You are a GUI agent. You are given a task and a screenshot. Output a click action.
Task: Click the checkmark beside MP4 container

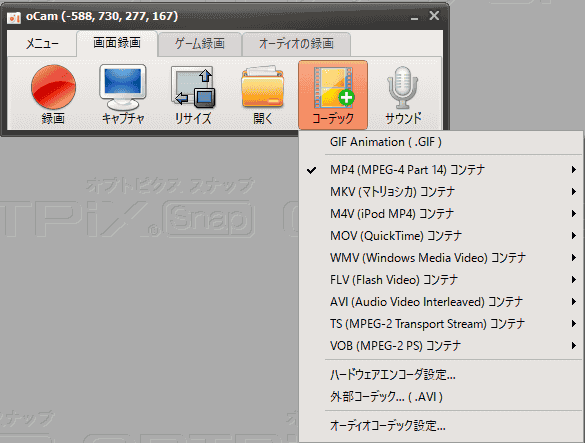pyautogui.click(x=312, y=171)
